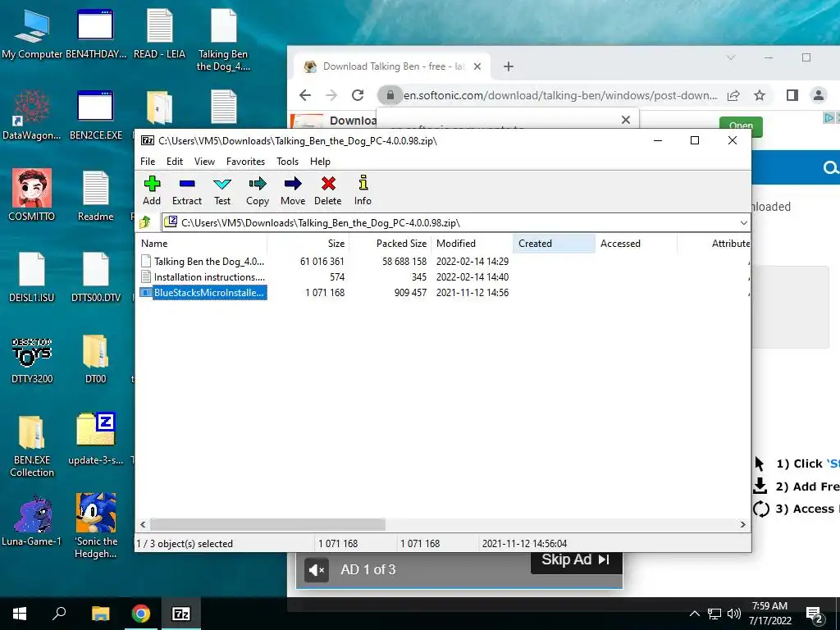Switch to the Download Talking Ben tab
The height and width of the screenshot is (630, 840).
pos(392,66)
